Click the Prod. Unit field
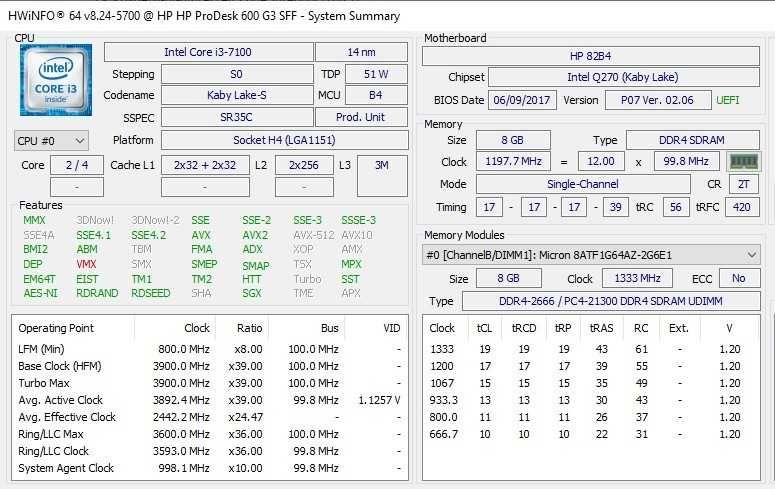Image resolution: width=775 pixels, height=489 pixels. (361, 117)
